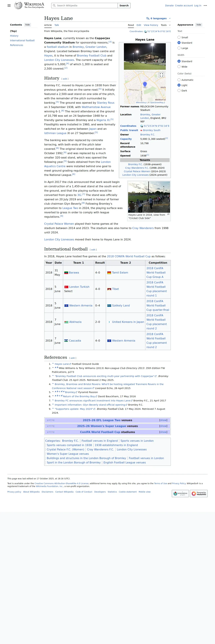Select Wide page width

[179, 67]
